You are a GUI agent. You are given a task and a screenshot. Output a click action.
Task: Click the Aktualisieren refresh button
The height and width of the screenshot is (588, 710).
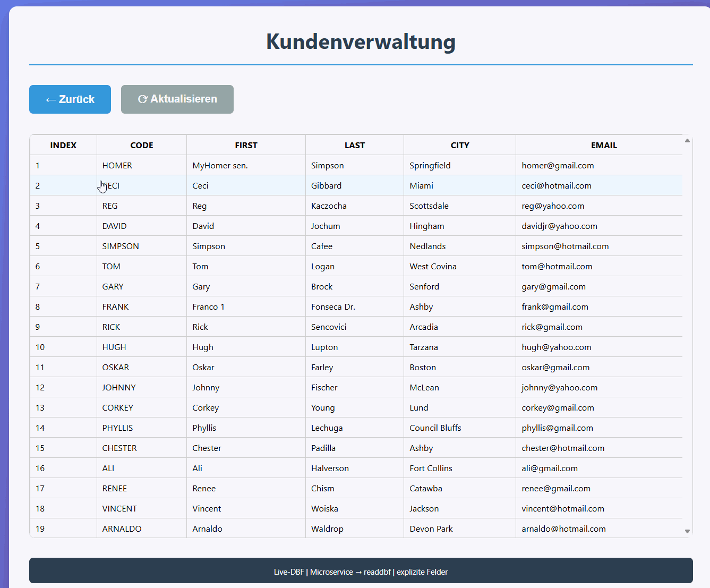coord(177,99)
